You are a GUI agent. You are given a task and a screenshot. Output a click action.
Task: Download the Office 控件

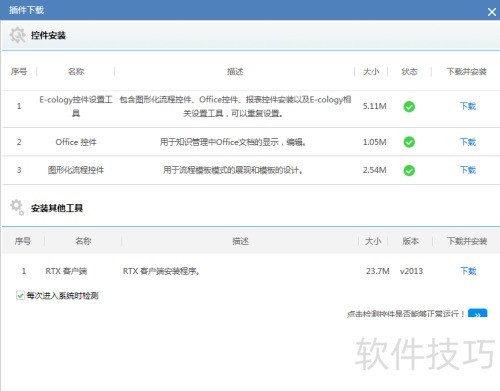click(468, 142)
